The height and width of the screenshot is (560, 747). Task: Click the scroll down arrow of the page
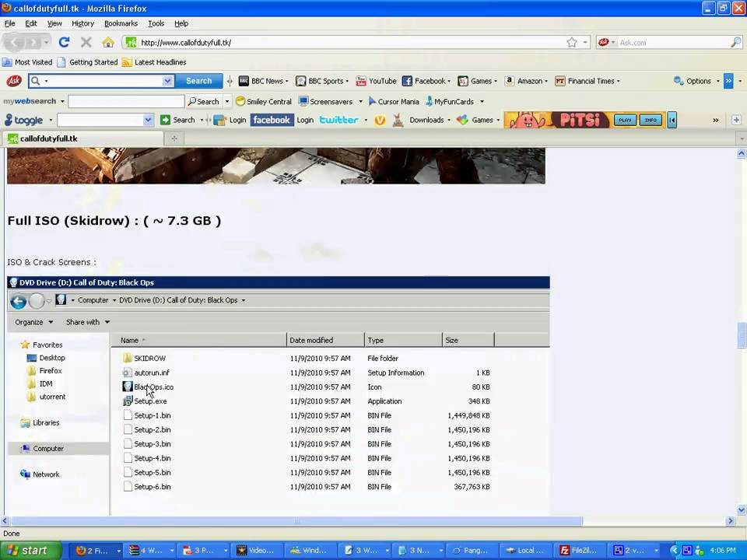tap(742, 509)
